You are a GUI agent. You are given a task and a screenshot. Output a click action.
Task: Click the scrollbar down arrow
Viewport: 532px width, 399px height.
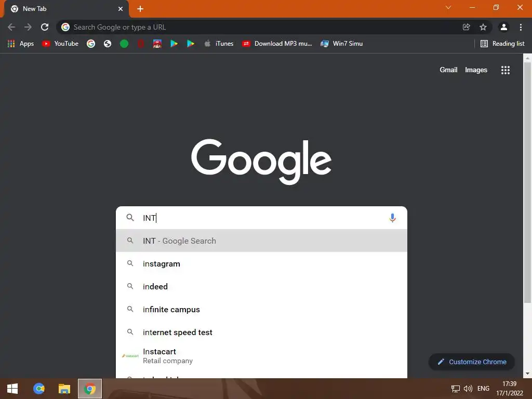click(527, 374)
